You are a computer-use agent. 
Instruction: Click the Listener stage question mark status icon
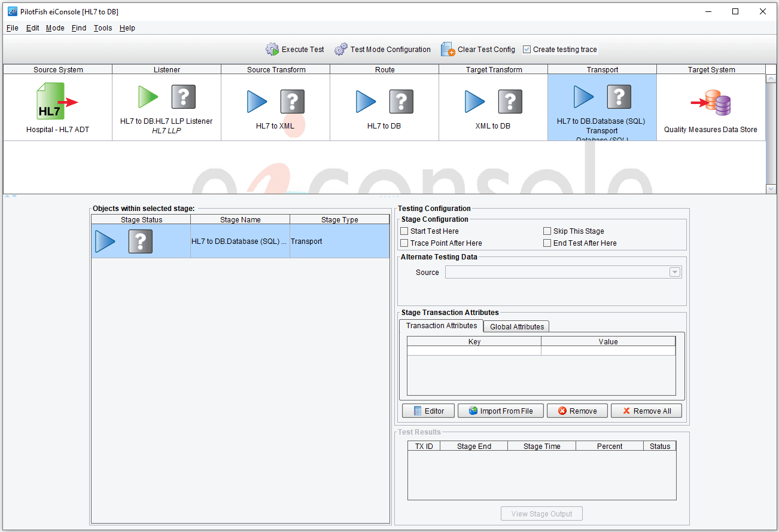tap(184, 96)
